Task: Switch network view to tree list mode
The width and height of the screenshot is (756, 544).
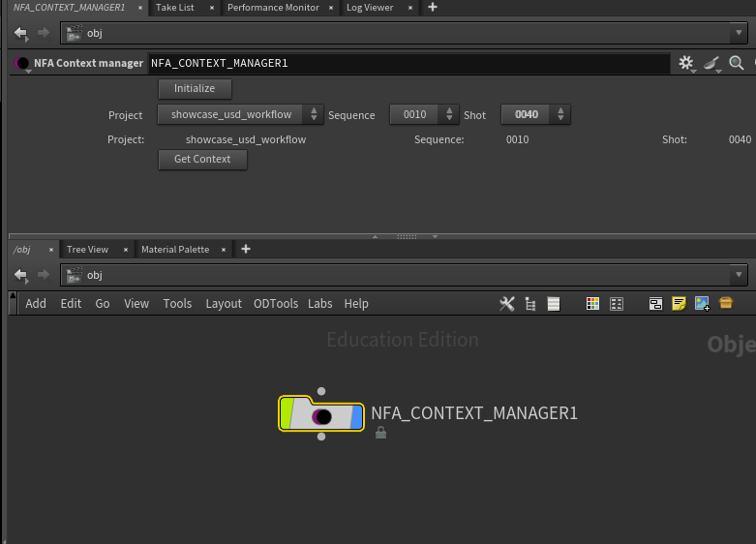Action: [x=530, y=304]
